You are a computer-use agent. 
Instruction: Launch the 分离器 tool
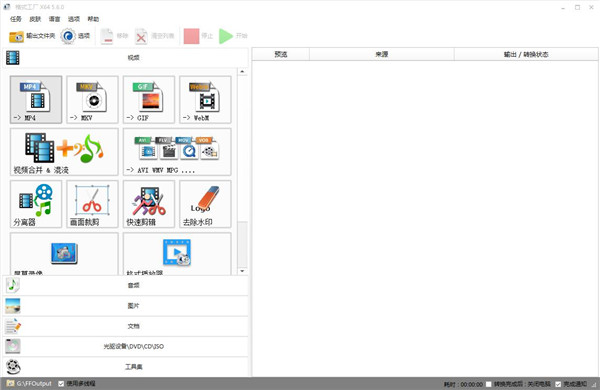tap(36, 204)
